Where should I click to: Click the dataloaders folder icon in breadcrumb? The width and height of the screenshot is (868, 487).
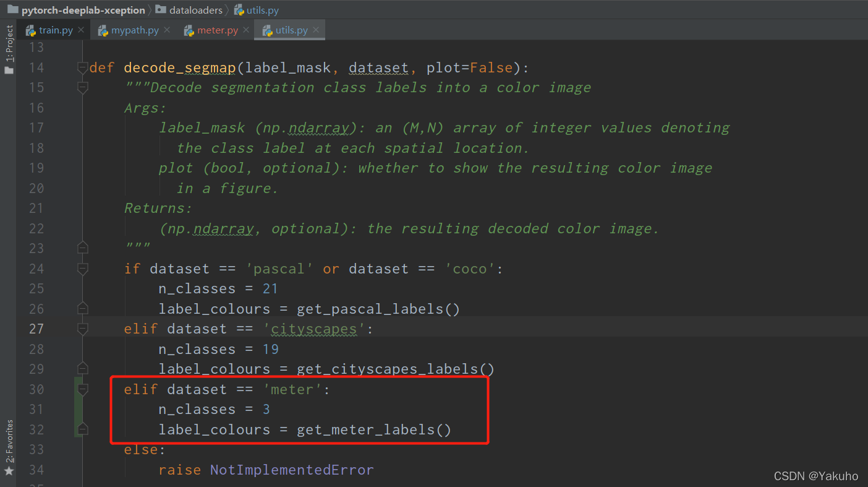coord(160,10)
